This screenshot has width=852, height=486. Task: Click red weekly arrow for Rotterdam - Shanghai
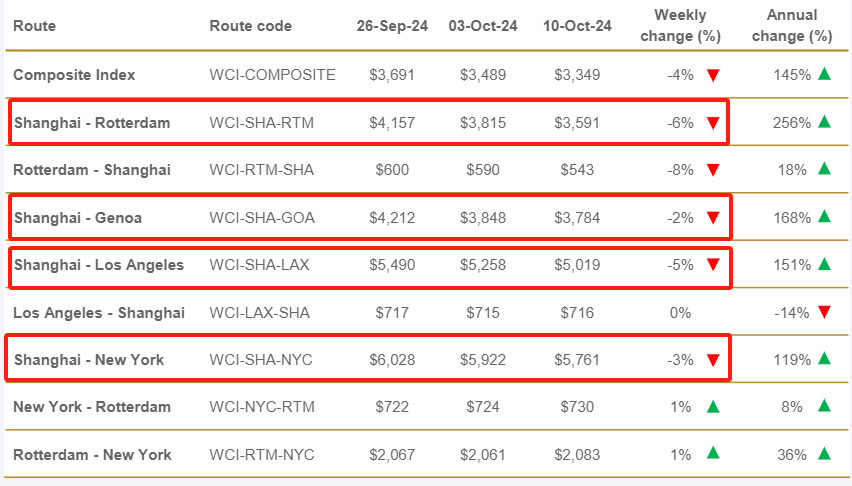pos(713,170)
